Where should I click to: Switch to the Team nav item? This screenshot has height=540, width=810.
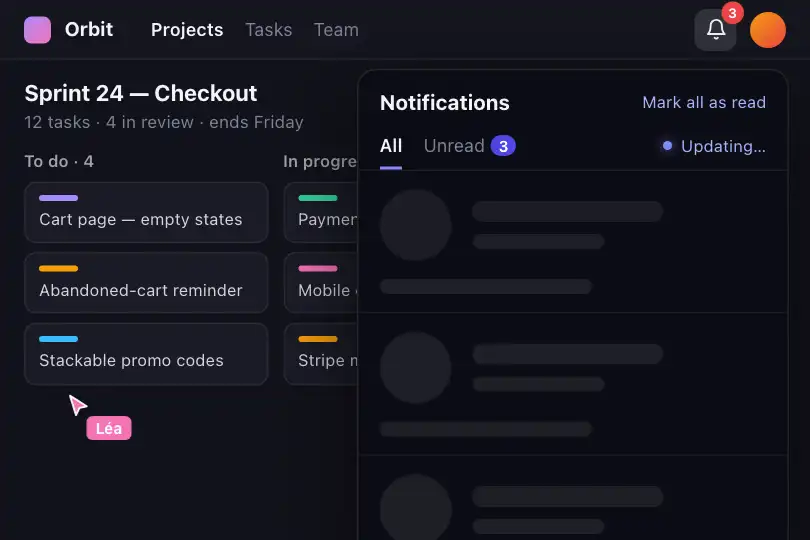click(x=336, y=30)
